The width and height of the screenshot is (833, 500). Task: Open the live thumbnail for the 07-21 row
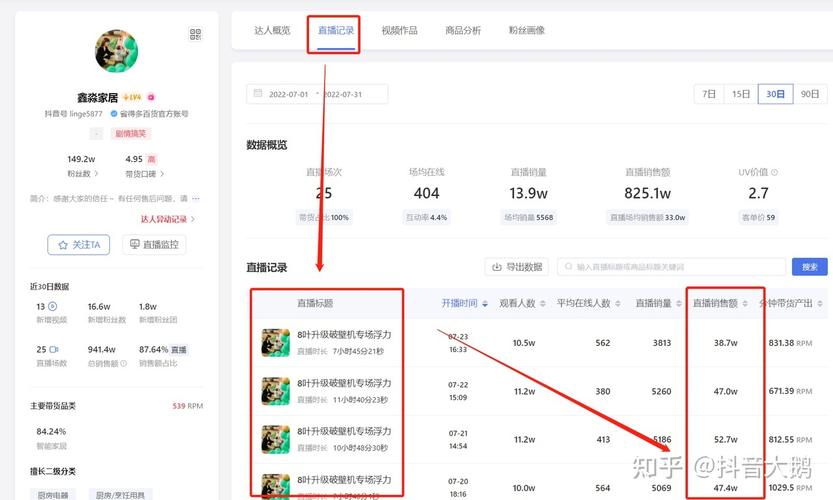[276, 439]
